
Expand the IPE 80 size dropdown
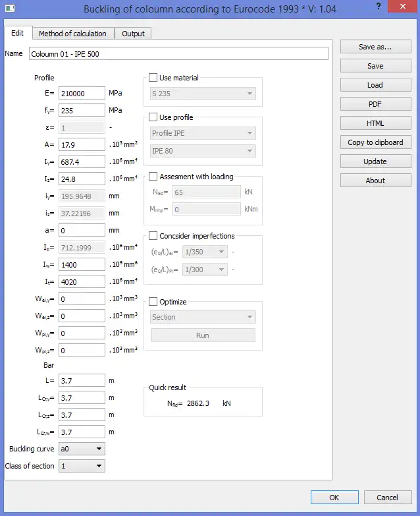(x=203, y=151)
